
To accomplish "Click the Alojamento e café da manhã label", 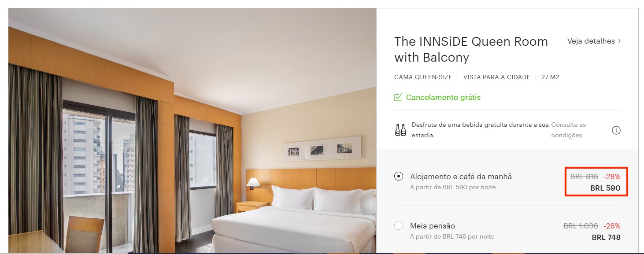I will [461, 177].
